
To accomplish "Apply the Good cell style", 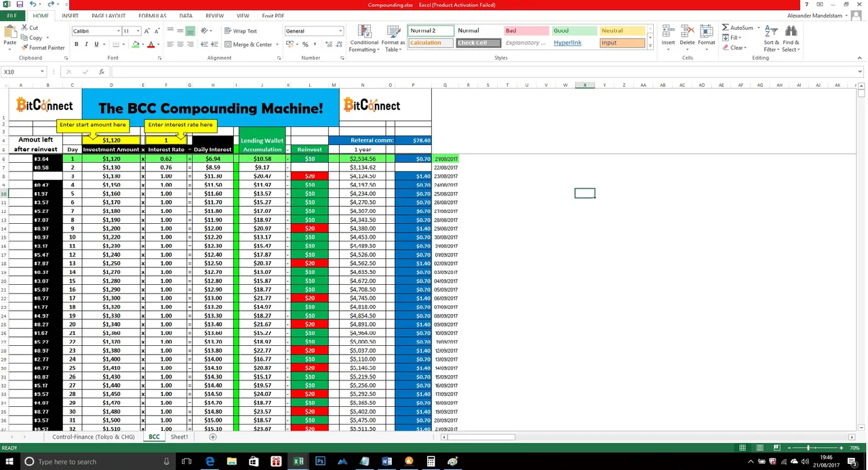I will click(574, 31).
